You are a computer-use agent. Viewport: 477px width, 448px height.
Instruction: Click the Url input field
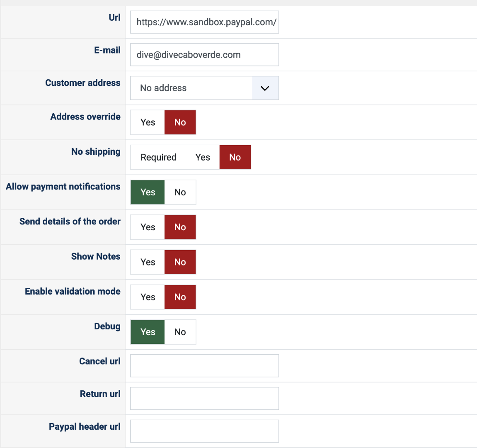pyautogui.click(x=204, y=22)
